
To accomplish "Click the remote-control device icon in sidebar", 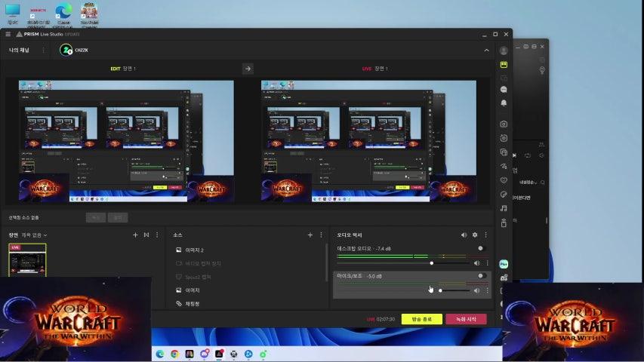I will [x=504, y=223].
